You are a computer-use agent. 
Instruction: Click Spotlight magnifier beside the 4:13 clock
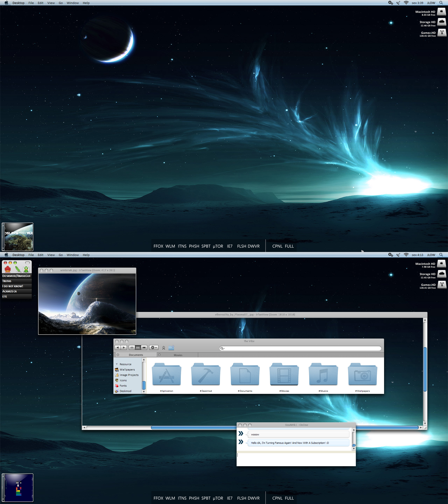coord(441,255)
